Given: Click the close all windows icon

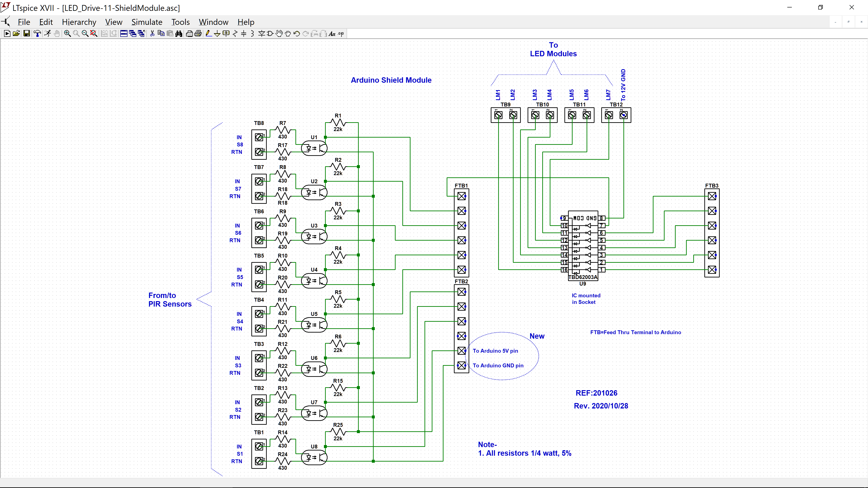Looking at the screenshot, I should coord(142,33).
